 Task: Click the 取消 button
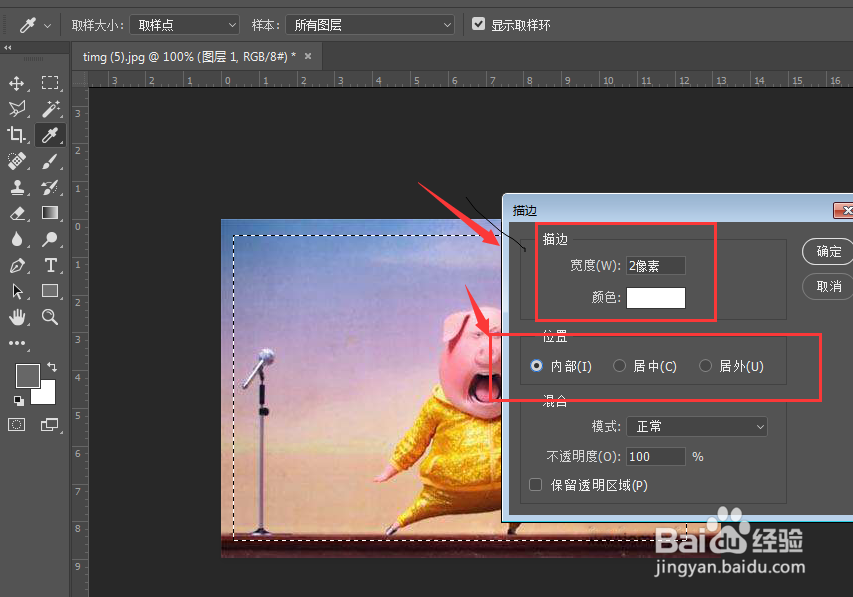click(x=828, y=286)
